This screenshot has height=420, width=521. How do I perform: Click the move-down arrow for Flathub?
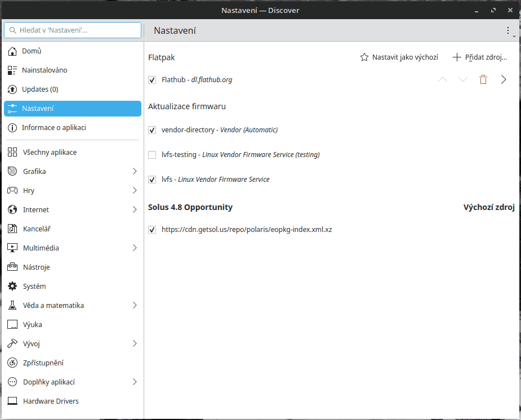point(463,80)
